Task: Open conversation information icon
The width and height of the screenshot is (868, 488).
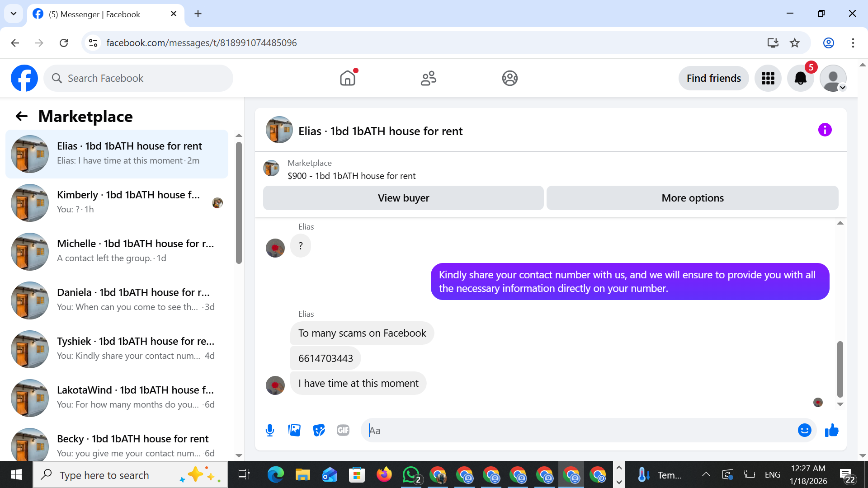Action: pyautogui.click(x=825, y=130)
